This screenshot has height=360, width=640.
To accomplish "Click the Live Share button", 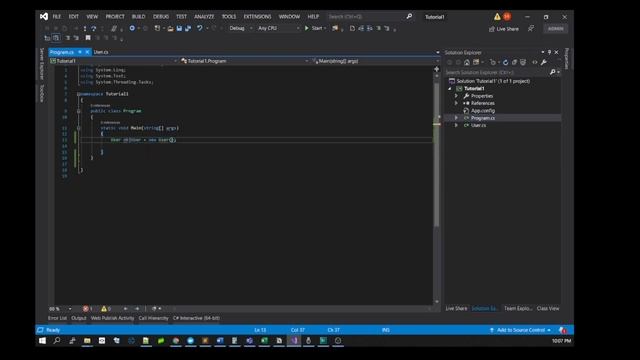I will [x=504, y=29].
